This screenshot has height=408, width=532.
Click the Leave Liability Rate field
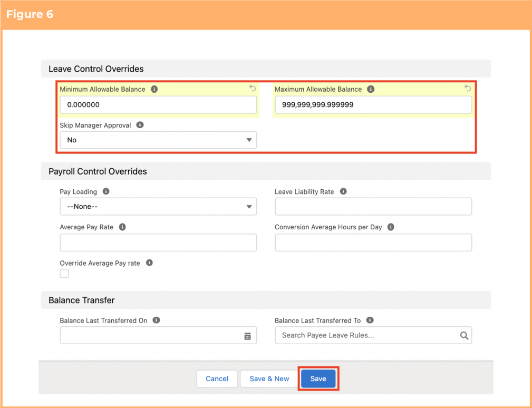click(373, 207)
